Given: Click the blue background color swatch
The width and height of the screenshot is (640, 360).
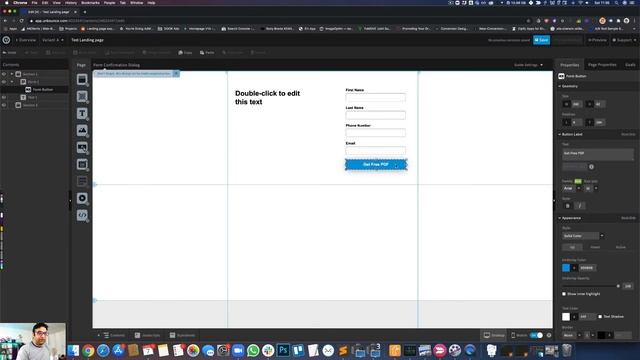Looking at the screenshot, I should [566, 268].
